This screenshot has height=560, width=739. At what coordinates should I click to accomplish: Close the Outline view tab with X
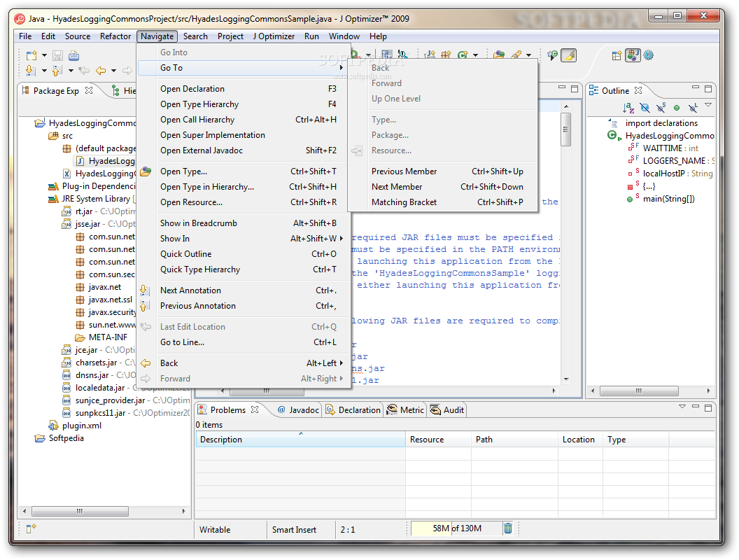[x=638, y=90]
